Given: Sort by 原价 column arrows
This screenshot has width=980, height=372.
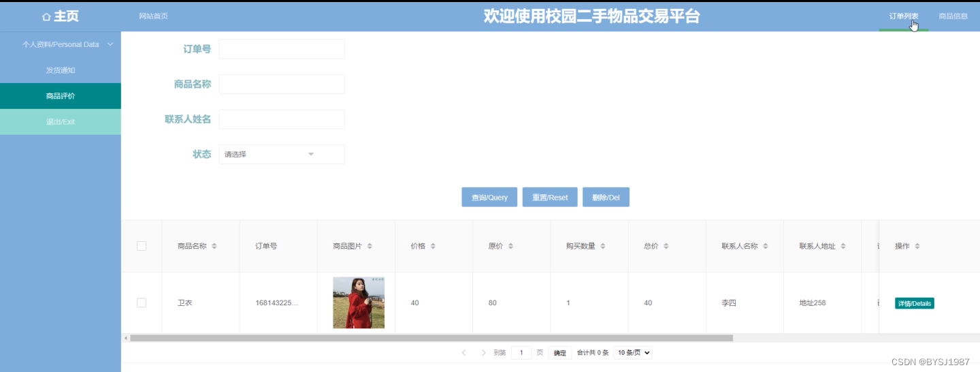Looking at the screenshot, I should point(510,246).
